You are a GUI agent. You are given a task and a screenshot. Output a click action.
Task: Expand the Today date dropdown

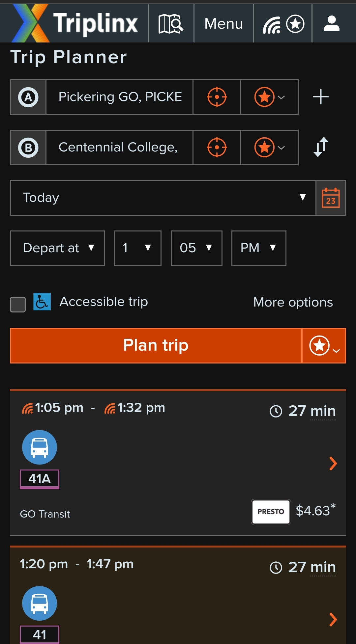pos(163,198)
